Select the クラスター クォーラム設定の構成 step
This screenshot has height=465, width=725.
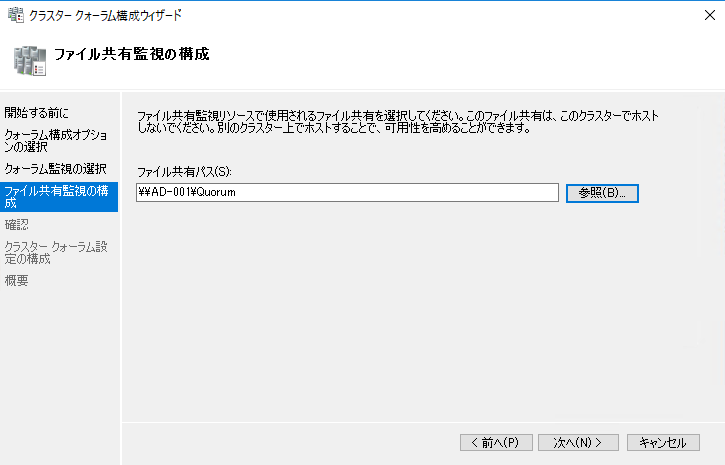tap(55, 252)
